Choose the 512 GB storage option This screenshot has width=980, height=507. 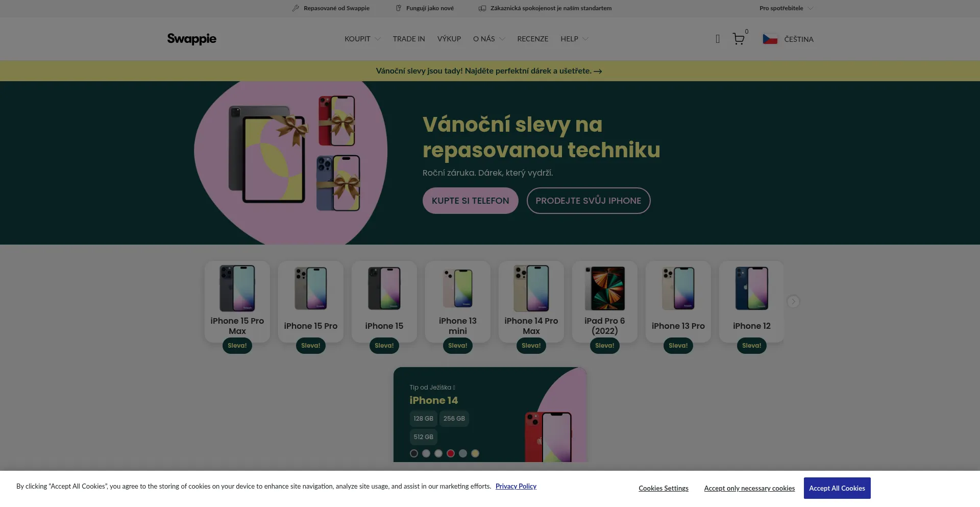tap(423, 437)
